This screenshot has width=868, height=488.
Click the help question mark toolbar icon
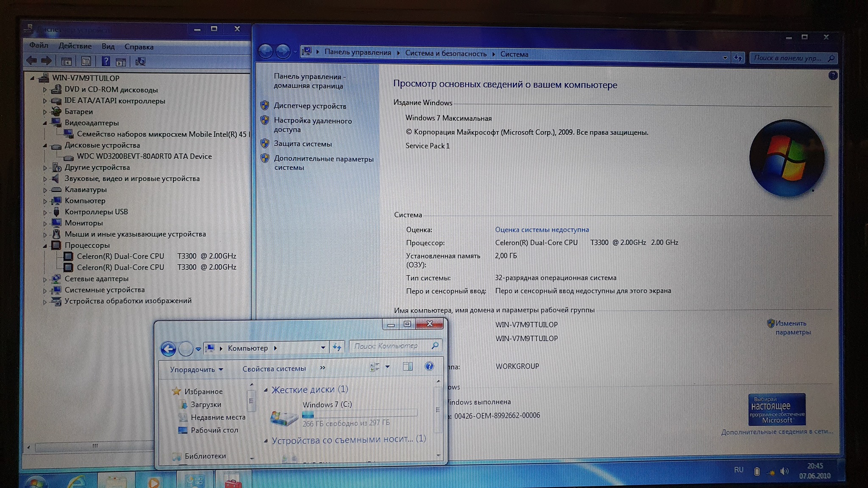tap(106, 61)
